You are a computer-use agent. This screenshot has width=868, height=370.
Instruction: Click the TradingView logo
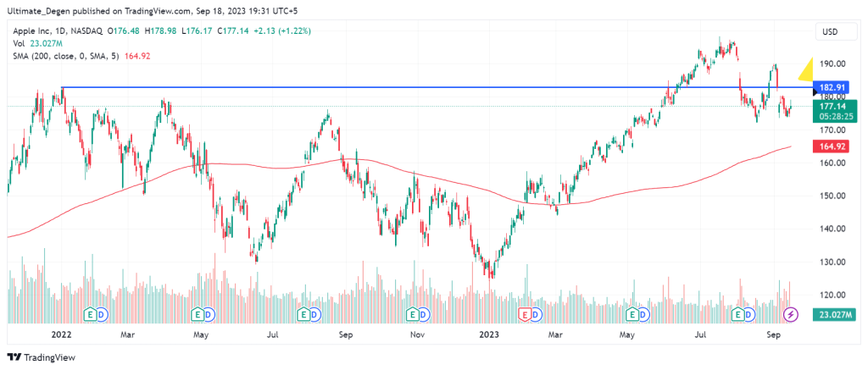41,357
